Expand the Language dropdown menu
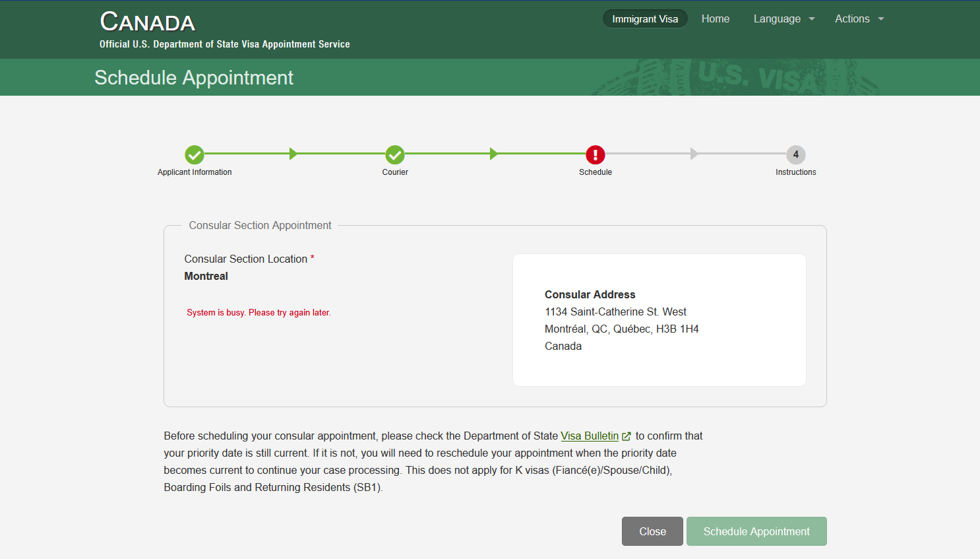Screen dimensions: 980x559 tap(784, 19)
